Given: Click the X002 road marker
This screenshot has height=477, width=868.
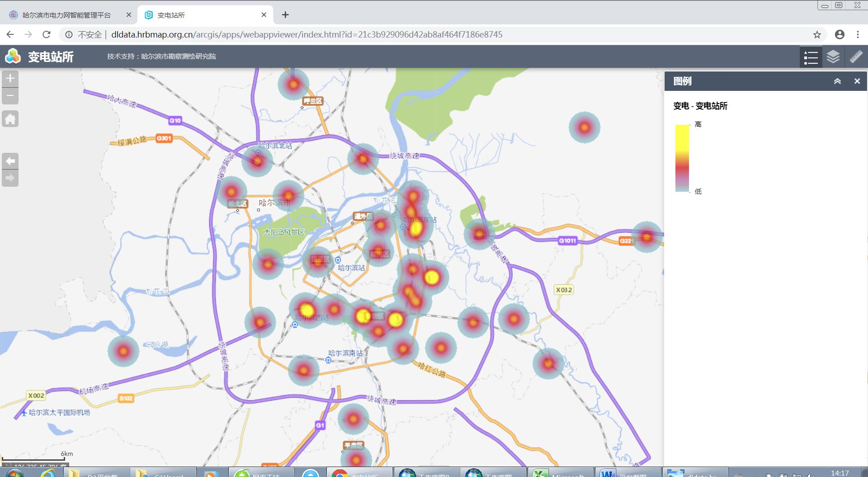Looking at the screenshot, I should coord(36,396).
